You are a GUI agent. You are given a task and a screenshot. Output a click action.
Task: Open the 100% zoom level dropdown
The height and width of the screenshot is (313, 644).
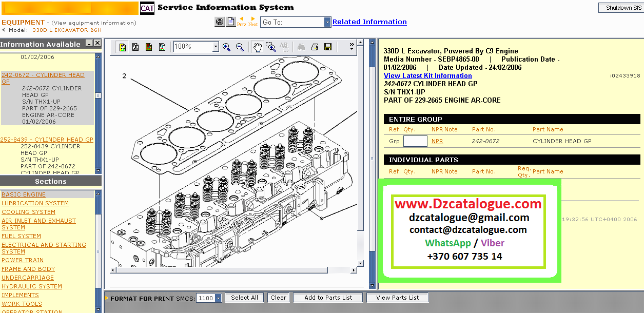[x=216, y=47]
